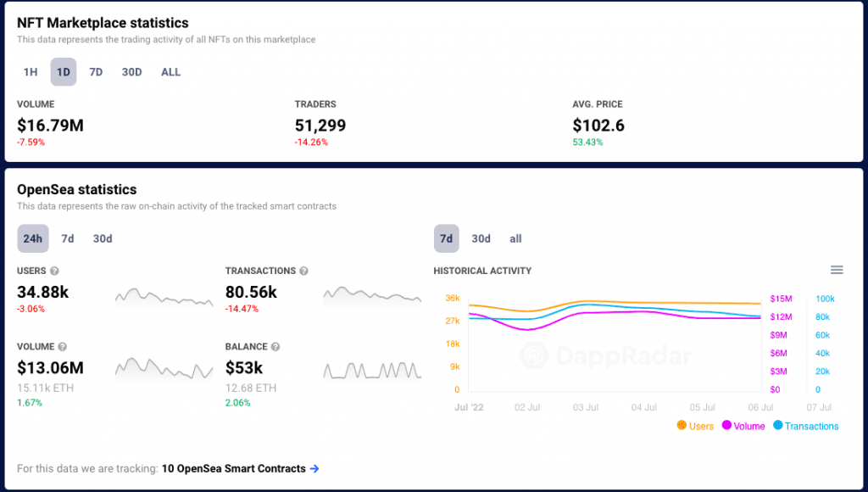Open the chart hamburger menu
868x492 pixels.
pos(837,270)
